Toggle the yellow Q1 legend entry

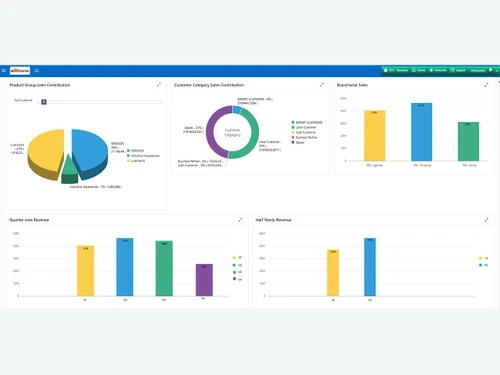pos(237,257)
